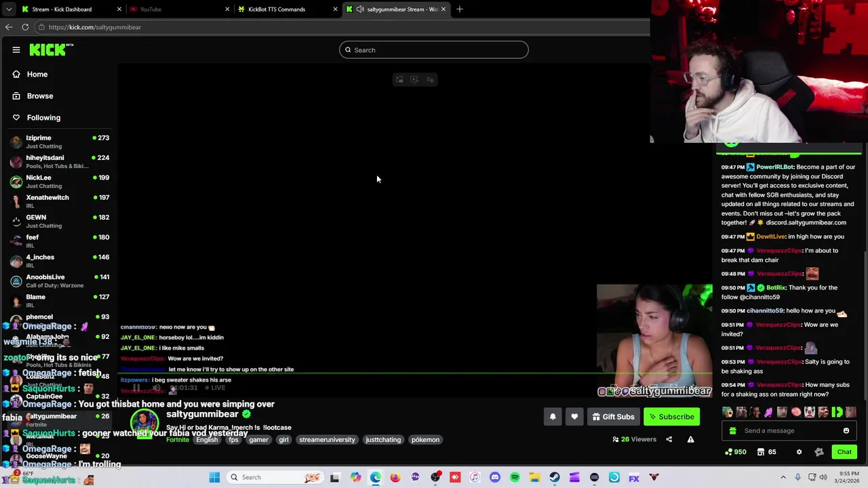Open feef channel in the sidebar
The image size is (868, 488).
pos(60,241)
